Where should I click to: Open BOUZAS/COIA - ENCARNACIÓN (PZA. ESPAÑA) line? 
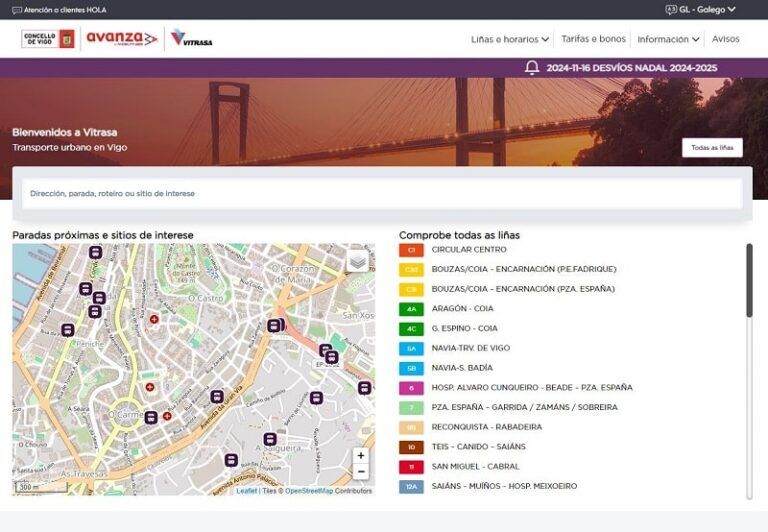(523, 289)
